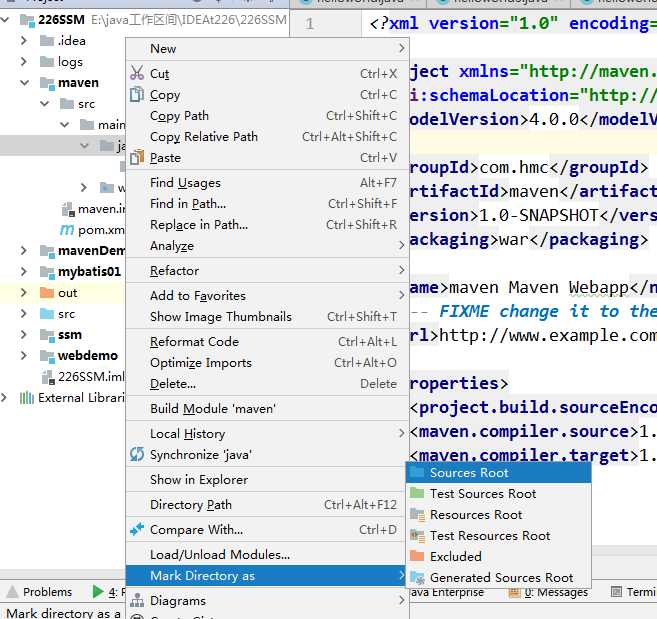The width and height of the screenshot is (657, 619).
Task: Open the New submenu
Action: pyautogui.click(x=267, y=49)
